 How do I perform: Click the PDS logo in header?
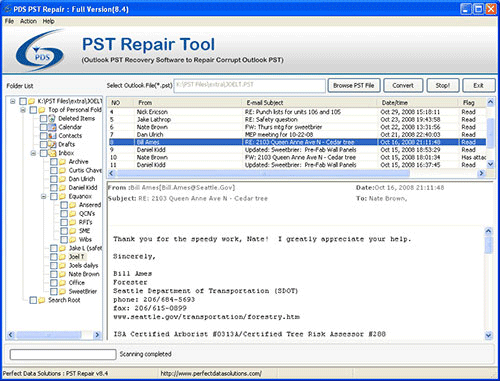point(40,51)
